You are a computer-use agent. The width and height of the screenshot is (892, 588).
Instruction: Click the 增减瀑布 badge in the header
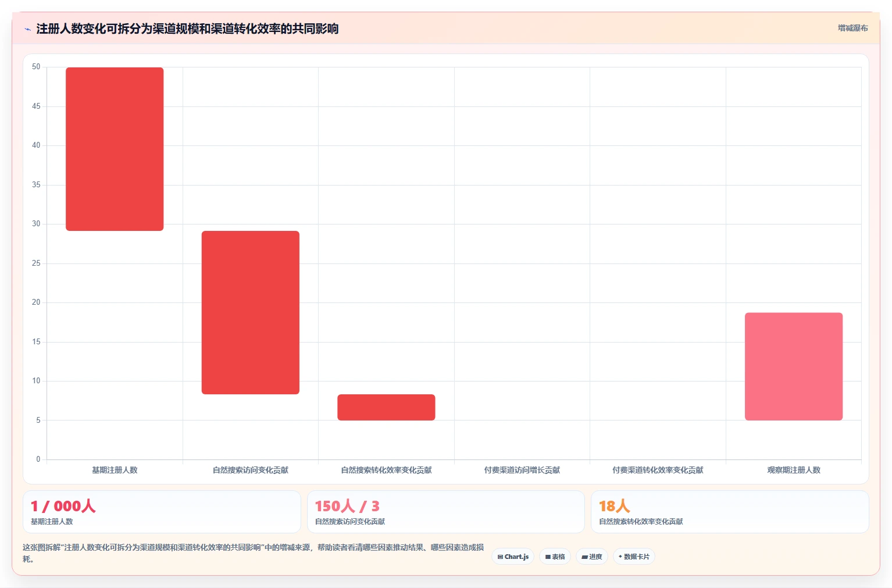coord(852,28)
